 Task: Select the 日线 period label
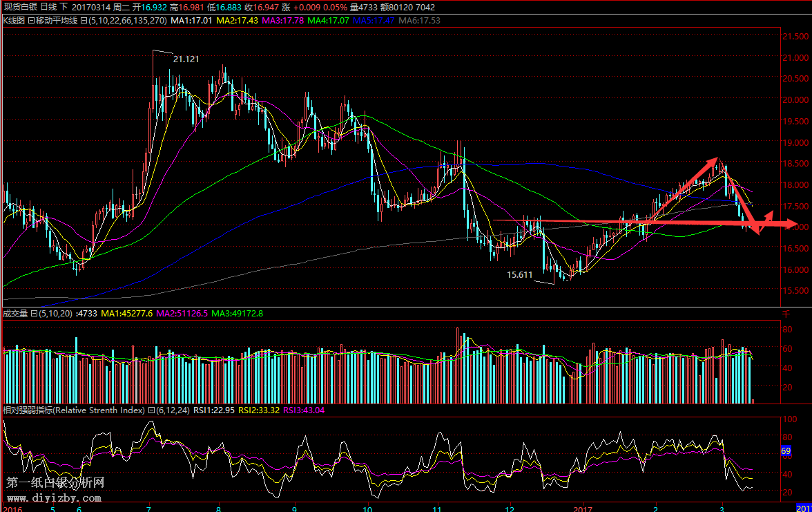(x=48, y=6)
